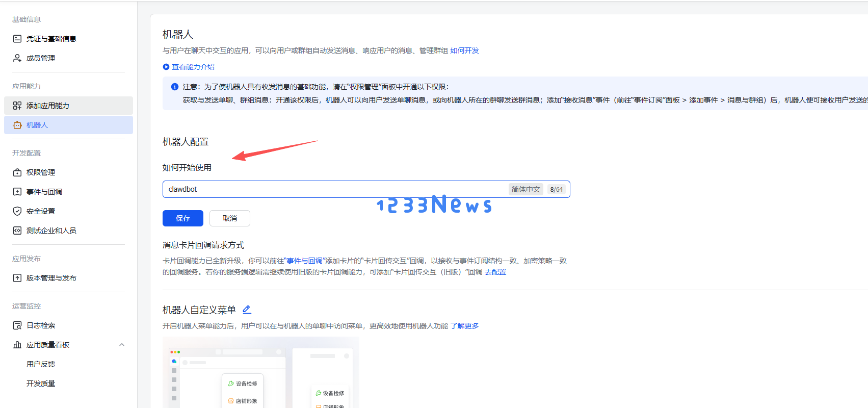The image size is (868, 408).
Task: Click the 凭证与基础信息 sidebar icon
Action: pyautogui.click(x=17, y=39)
